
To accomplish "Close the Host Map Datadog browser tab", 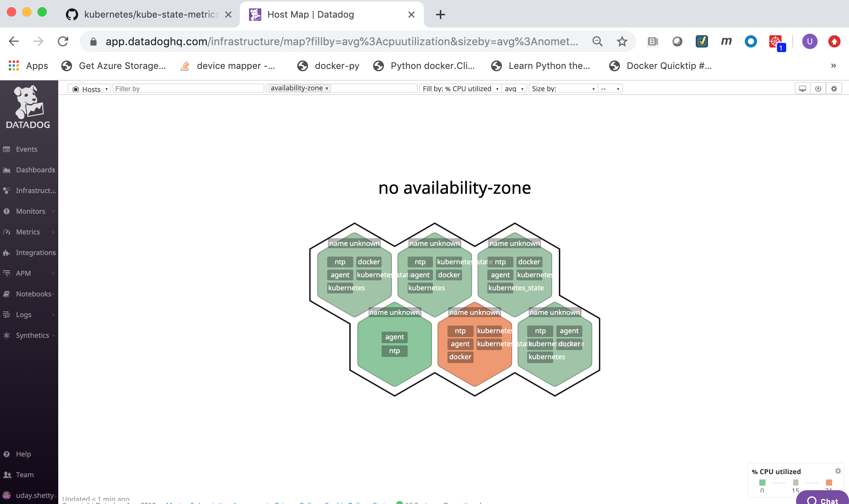I will 411,15.
